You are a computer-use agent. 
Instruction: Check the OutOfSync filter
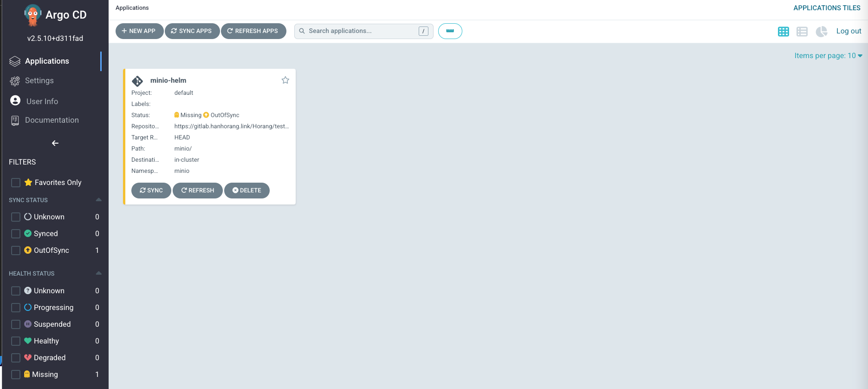click(16, 251)
